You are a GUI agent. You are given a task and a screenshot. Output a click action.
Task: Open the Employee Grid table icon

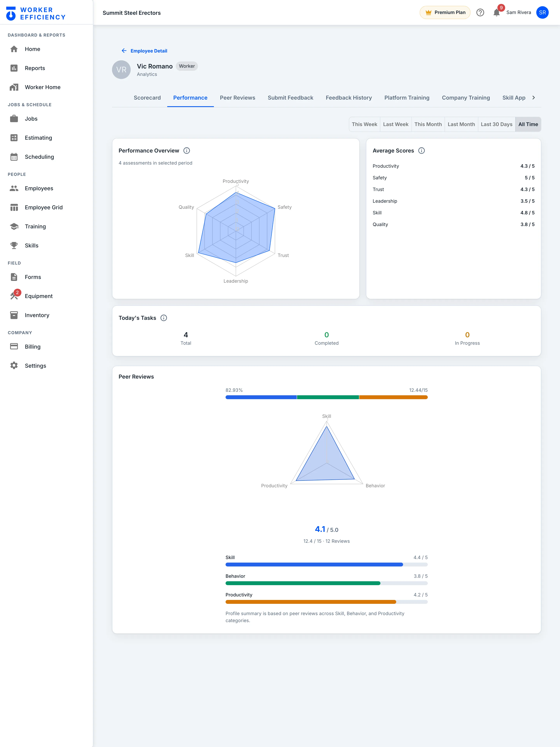[14, 207]
